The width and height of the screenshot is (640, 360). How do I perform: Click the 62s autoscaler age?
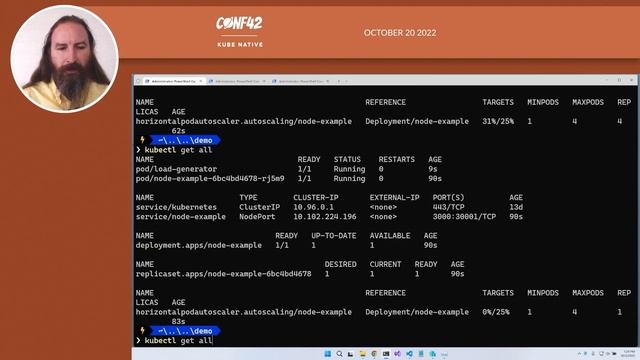[x=178, y=131]
